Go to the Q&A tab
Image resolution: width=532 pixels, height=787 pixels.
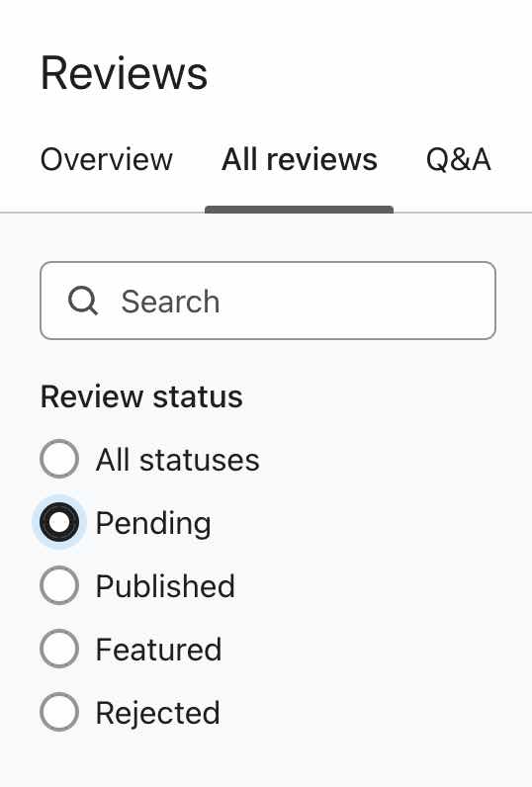(x=458, y=159)
